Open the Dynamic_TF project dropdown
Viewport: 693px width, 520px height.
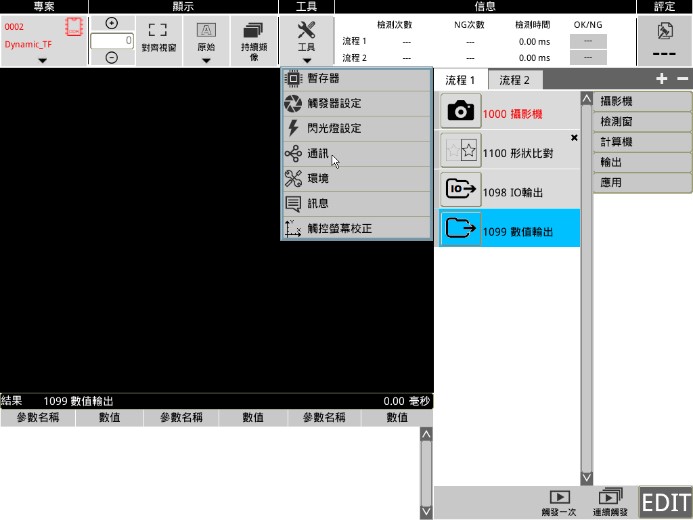click(x=42, y=60)
